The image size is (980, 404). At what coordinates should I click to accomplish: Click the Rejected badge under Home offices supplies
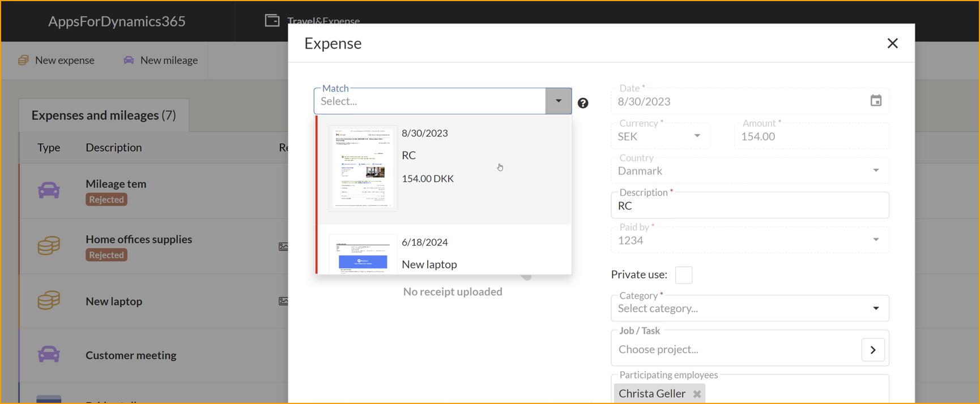pyautogui.click(x=106, y=255)
